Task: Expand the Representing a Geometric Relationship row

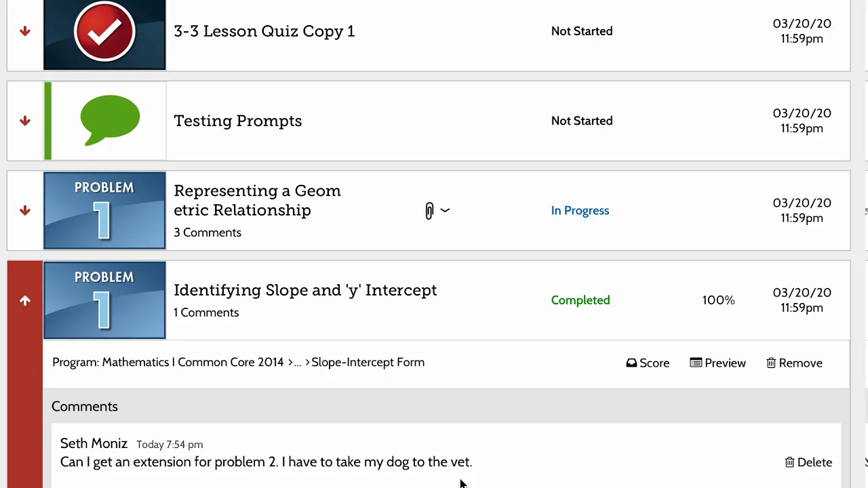Action: [25, 210]
